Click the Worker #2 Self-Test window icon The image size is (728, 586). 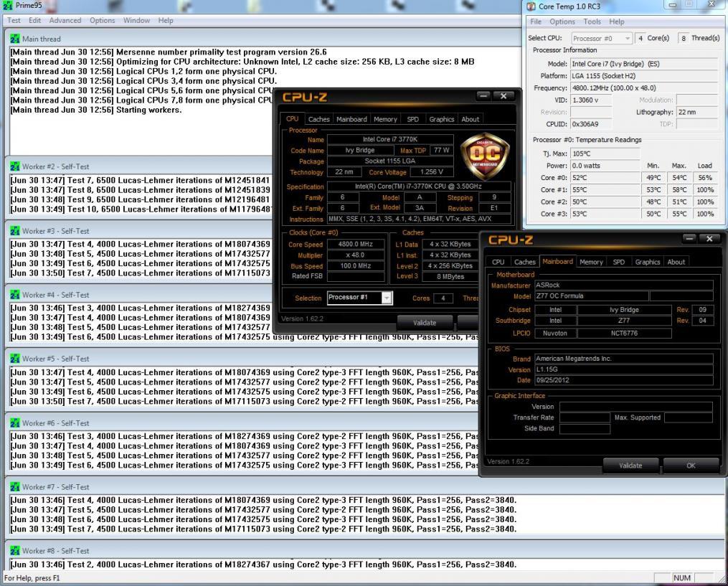click(14, 167)
